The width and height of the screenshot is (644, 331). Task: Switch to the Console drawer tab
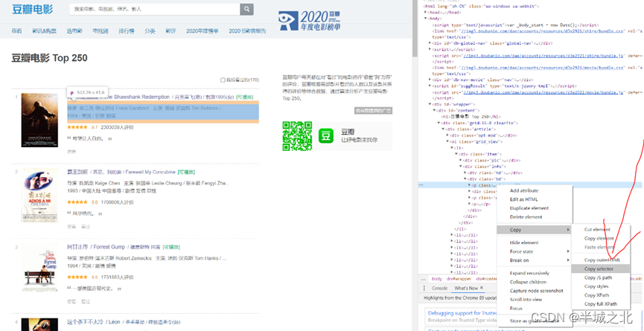coord(439,289)
